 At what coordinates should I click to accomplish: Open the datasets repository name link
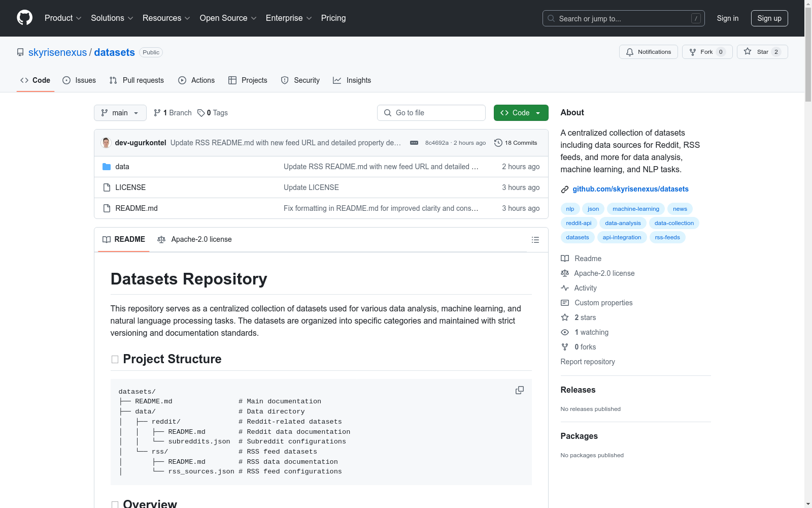[x=115, y=52]
